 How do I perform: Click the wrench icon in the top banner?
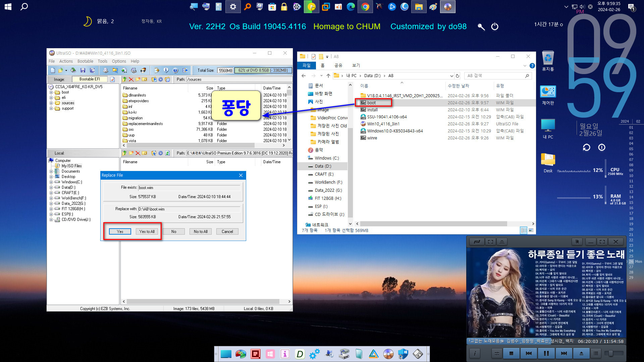click(x=481, y=27)
